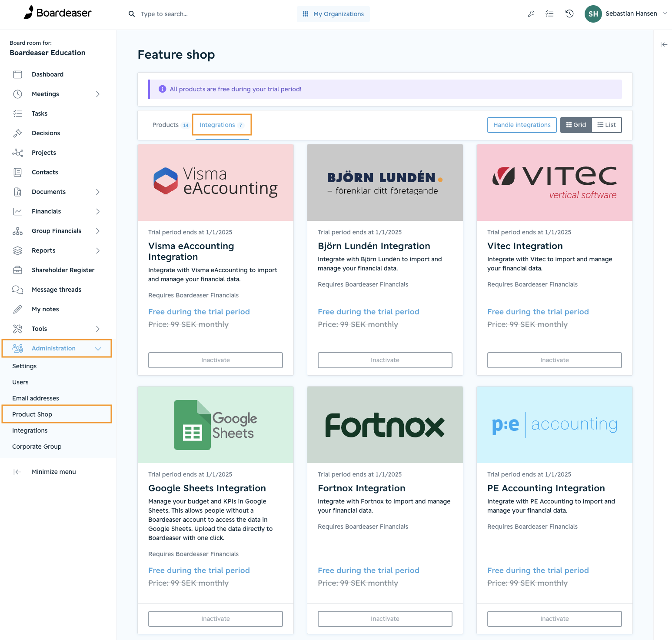672x640 pixels.
Task: Click the Financials chart icon
Action: (x=17, y=211)
